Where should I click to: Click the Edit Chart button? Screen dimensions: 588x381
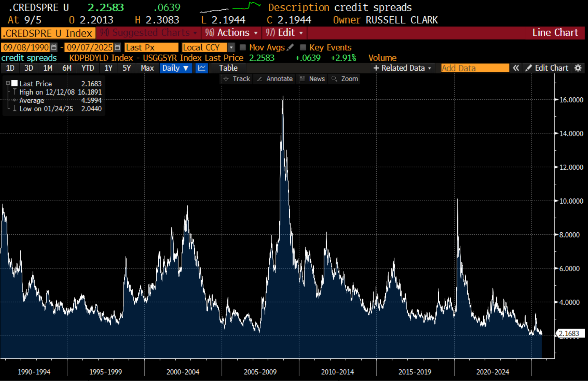click(x=547, y=68)
